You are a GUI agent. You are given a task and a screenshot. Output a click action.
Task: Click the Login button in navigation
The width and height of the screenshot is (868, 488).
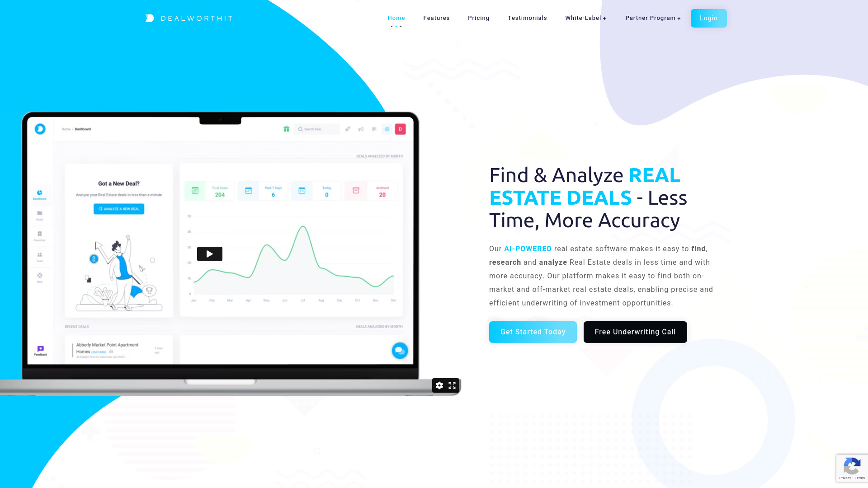[708, 18]
